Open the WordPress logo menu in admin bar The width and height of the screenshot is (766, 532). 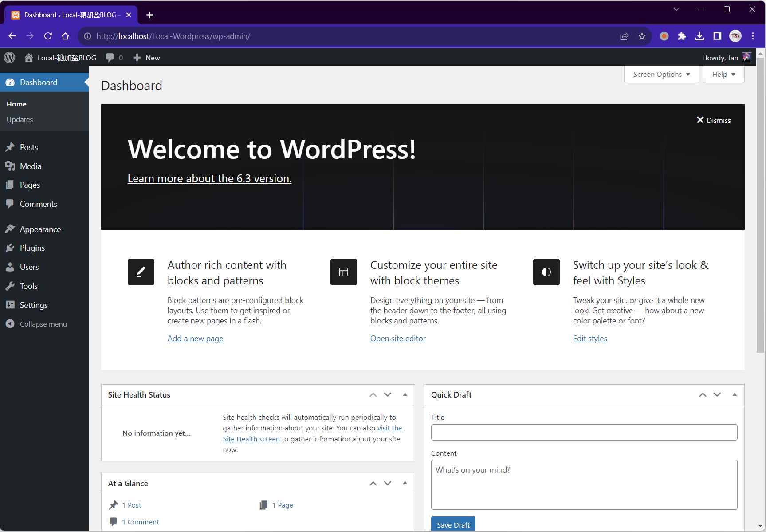pyautogui.click(x=10, y=58)
